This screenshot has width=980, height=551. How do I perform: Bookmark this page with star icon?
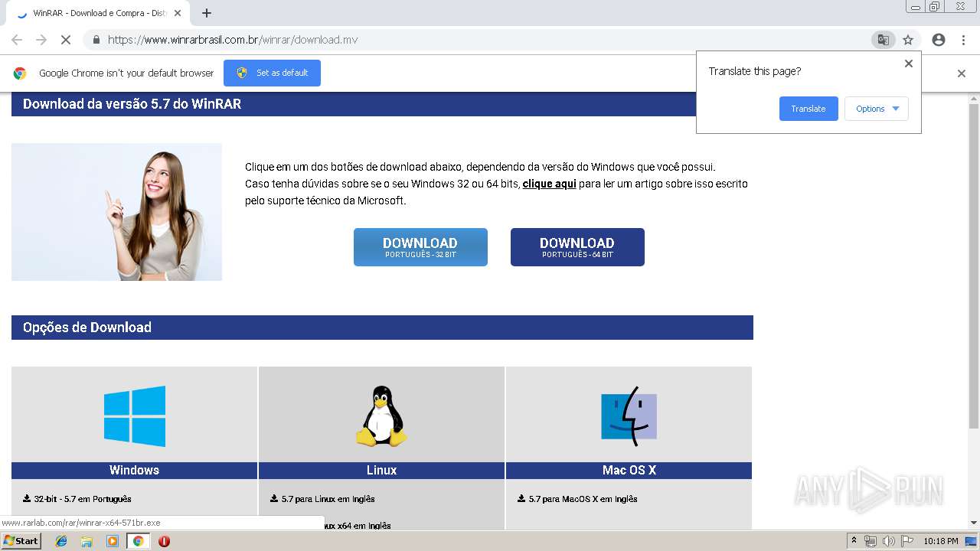click(908, 40)
